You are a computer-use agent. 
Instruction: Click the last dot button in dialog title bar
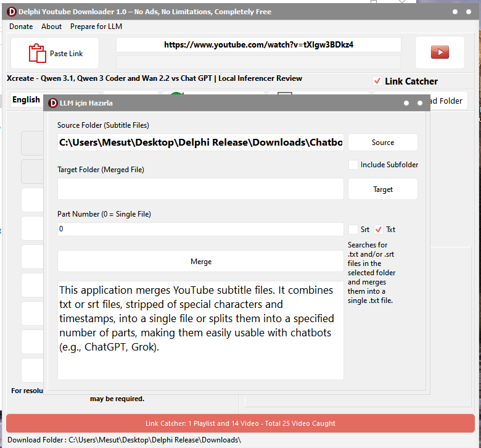(420, 103)
